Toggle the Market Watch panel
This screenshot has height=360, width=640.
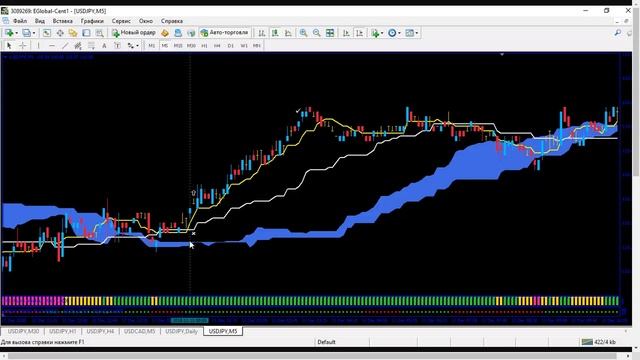tap(47, 33)
